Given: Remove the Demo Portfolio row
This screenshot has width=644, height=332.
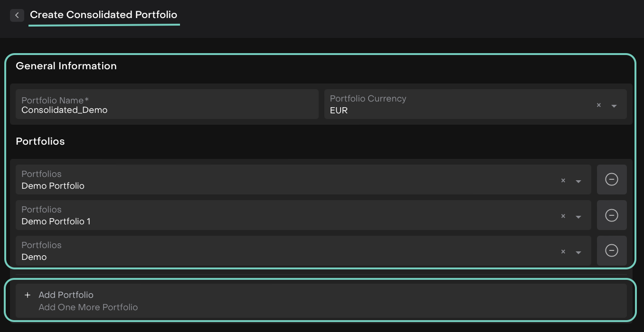Looking at the screenshot, I should pyautogui.click(x=611, y=179).
